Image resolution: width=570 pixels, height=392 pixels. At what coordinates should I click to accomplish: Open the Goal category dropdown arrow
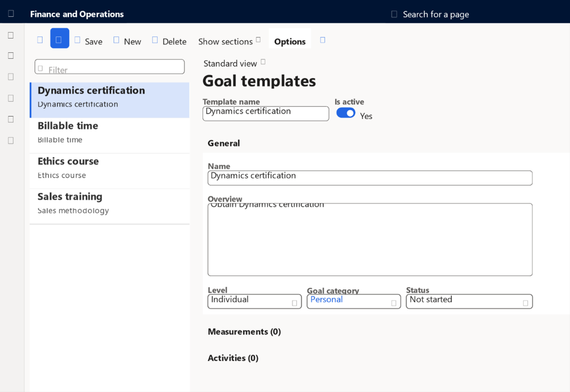point(394,303)
